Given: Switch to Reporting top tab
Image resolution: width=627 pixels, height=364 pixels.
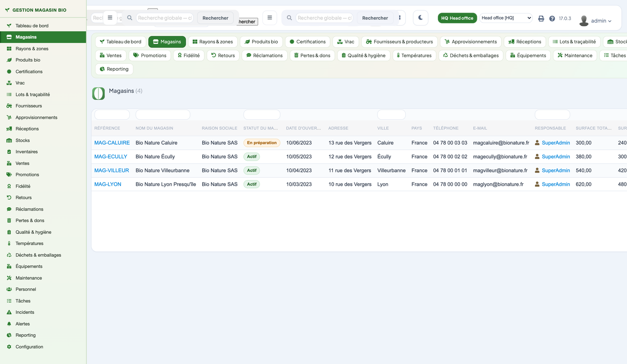Looking at the screenshot, I should (114, 69).
